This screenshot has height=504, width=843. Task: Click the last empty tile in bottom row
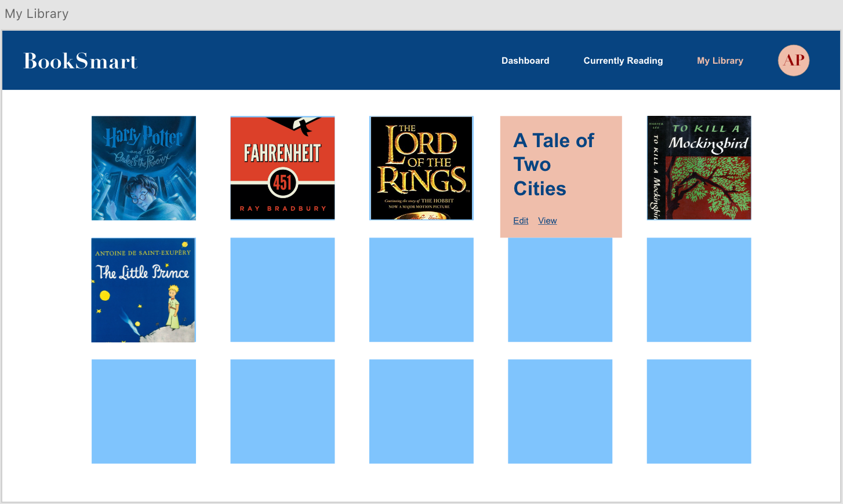699,411
